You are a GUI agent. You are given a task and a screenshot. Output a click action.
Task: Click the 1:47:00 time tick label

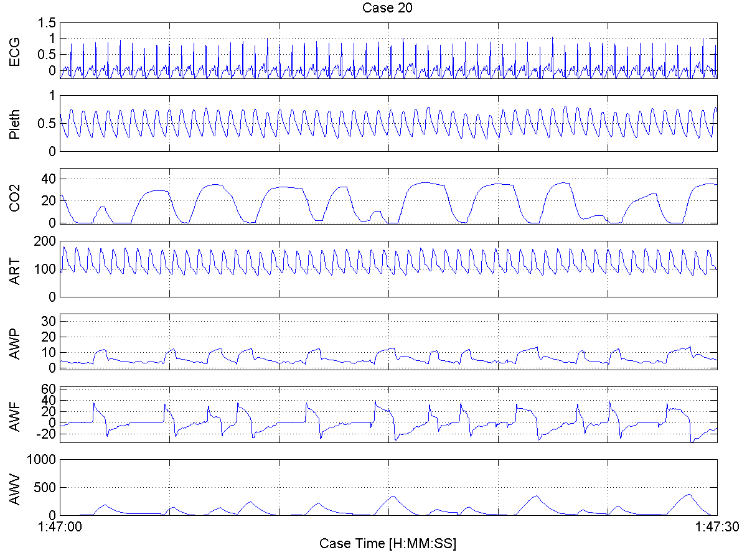[x=60, y=526]
